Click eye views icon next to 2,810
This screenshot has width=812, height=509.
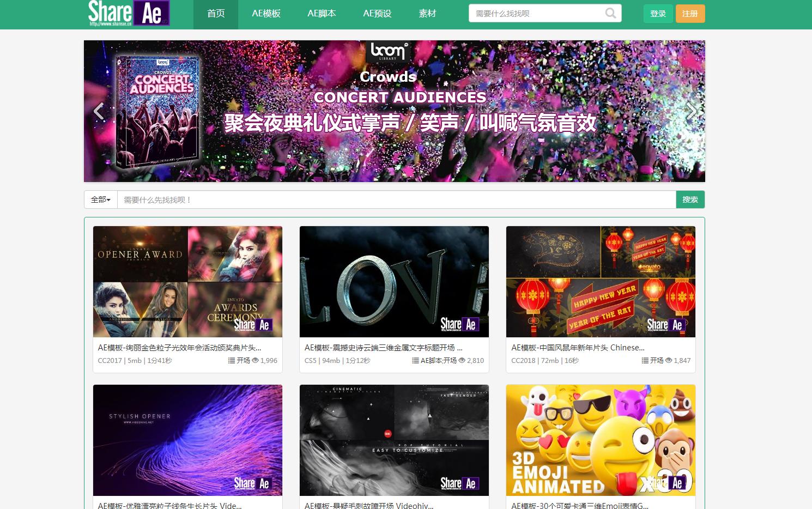point(462,361)
